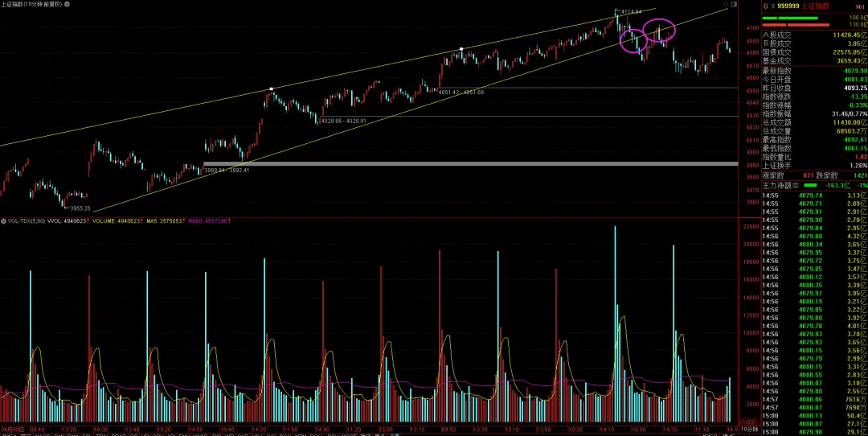Click the green buy volume bar

point(790,19)
